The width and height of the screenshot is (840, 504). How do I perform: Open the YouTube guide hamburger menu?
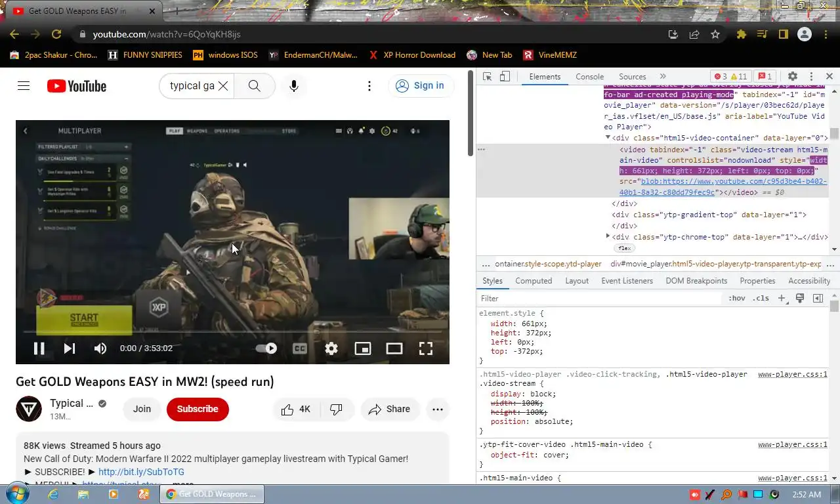coord(24,86)
